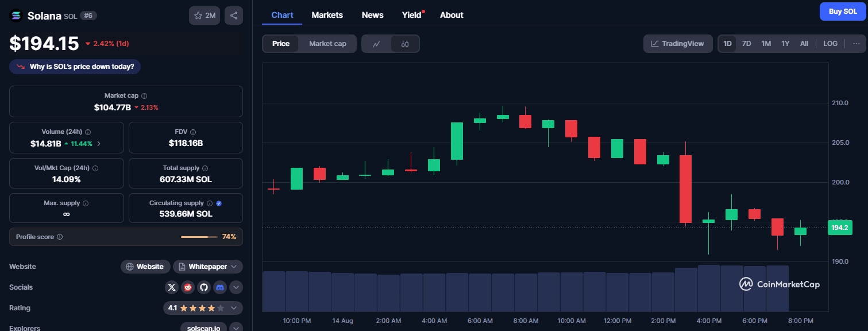Click the 210.0 price axis label
The width and height of the screenshot is (868, 331).
point(840,103)
